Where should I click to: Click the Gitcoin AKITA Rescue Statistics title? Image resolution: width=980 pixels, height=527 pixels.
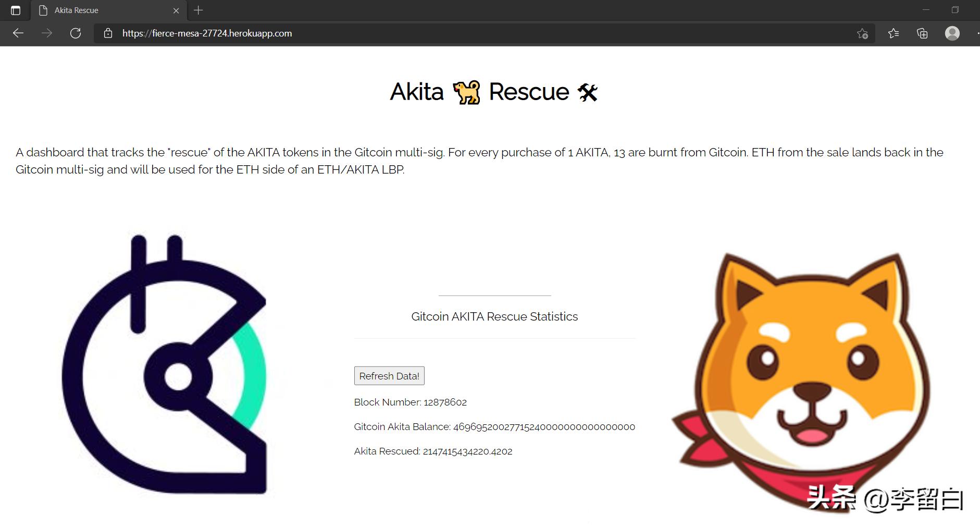[494, 316]
